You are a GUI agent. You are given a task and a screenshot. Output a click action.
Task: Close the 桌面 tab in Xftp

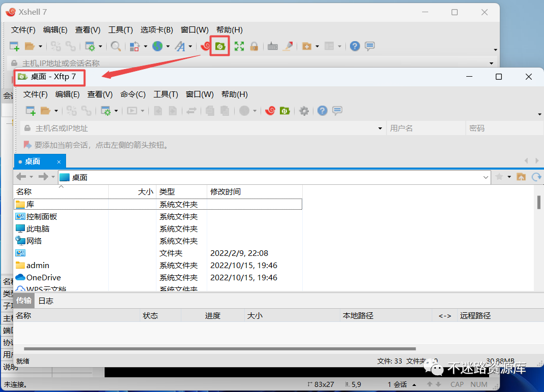(x=58, y=162)
